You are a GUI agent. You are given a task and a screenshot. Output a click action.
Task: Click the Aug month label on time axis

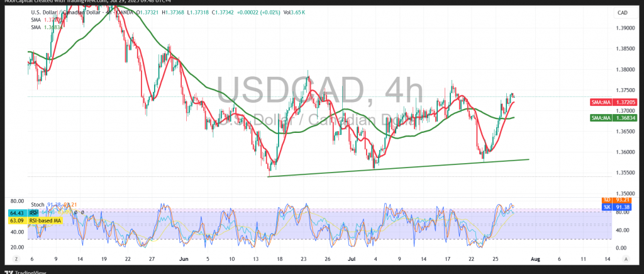535,259
